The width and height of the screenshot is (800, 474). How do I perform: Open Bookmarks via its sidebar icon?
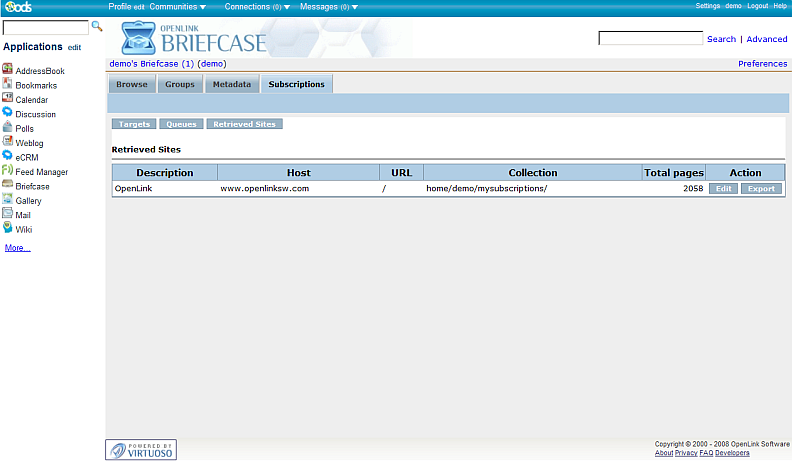point(8,85)
